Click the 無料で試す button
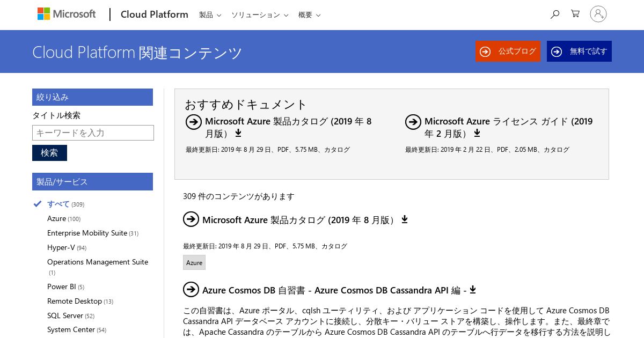644x338 pixels. pyautogui.click(x=579, y=52)
